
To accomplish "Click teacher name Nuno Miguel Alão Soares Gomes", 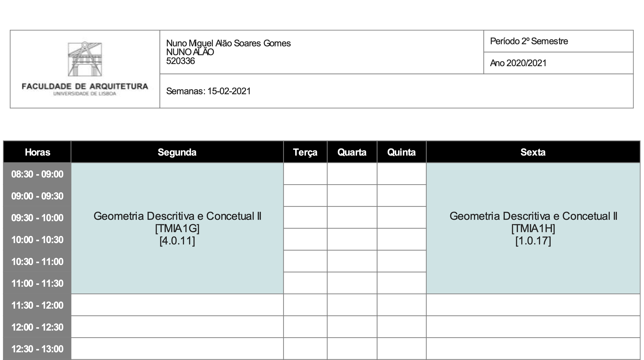I will (228, 43).
